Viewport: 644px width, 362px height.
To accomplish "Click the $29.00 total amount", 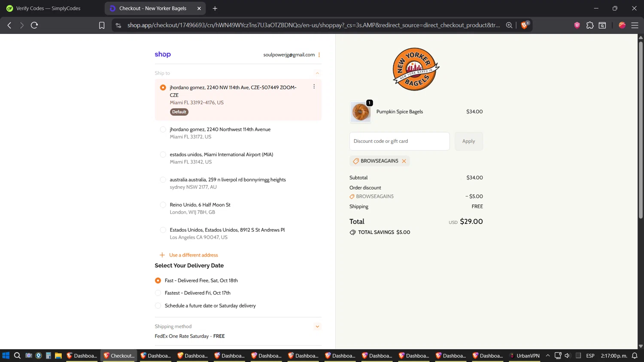I will (x=471, y=221).
